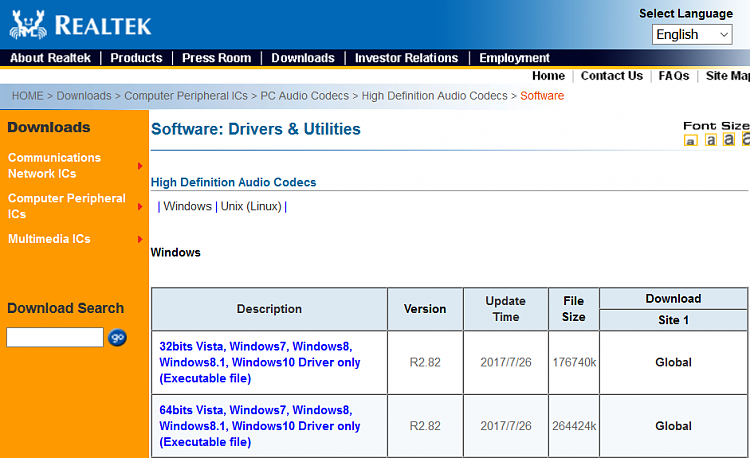This screenshot has height=458, width=750.
Task: Expand Communications Network ICs arrow
Action: pos(140,166)
